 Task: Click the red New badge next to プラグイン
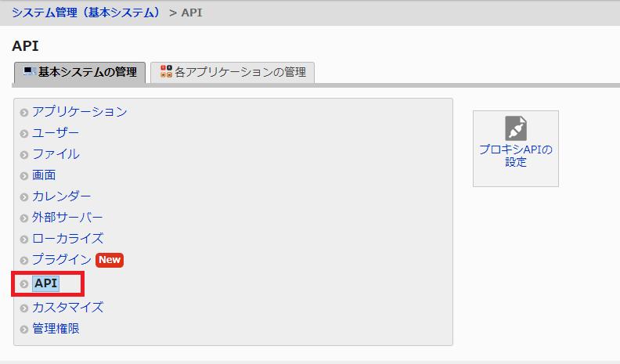110,260
